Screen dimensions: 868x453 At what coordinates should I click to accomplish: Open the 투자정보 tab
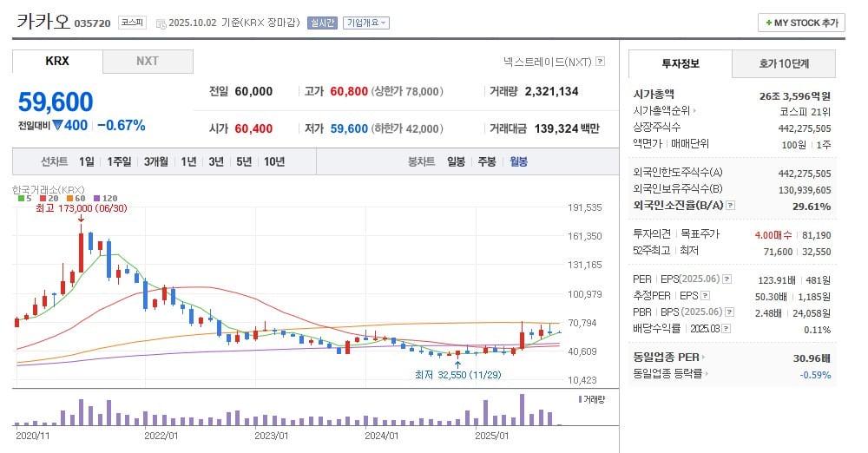point(681,63)
